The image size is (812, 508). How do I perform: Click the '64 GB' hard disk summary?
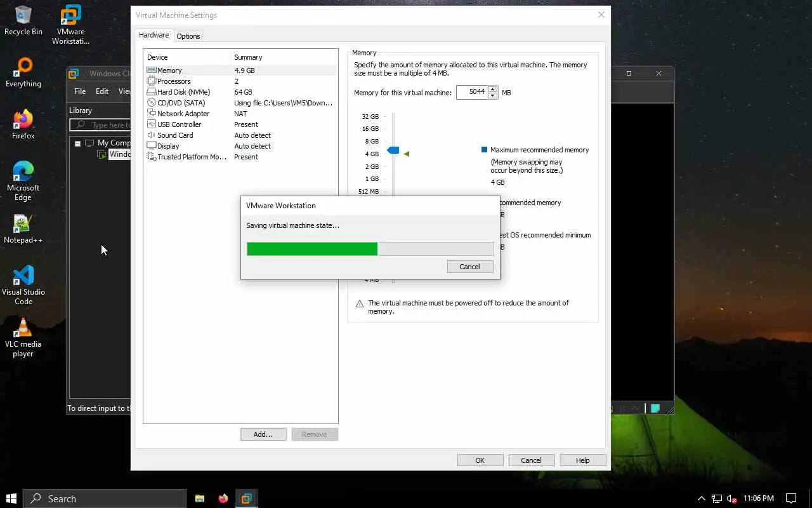243,92
